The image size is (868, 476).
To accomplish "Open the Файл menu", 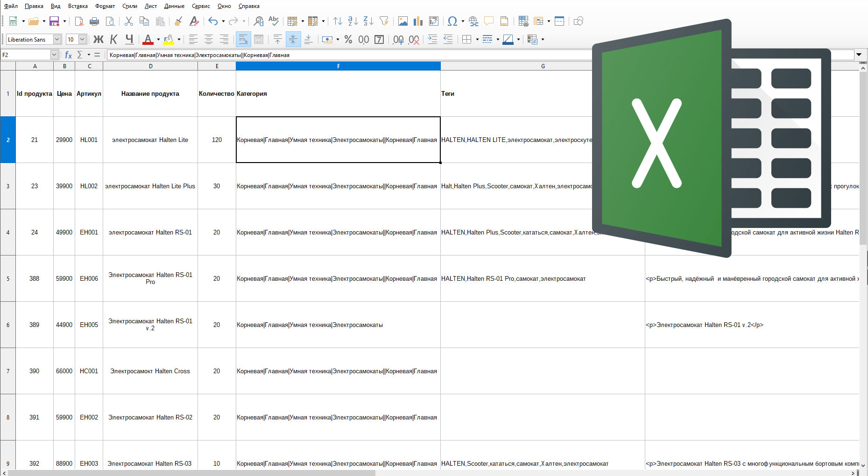I will tap(11, 6).
